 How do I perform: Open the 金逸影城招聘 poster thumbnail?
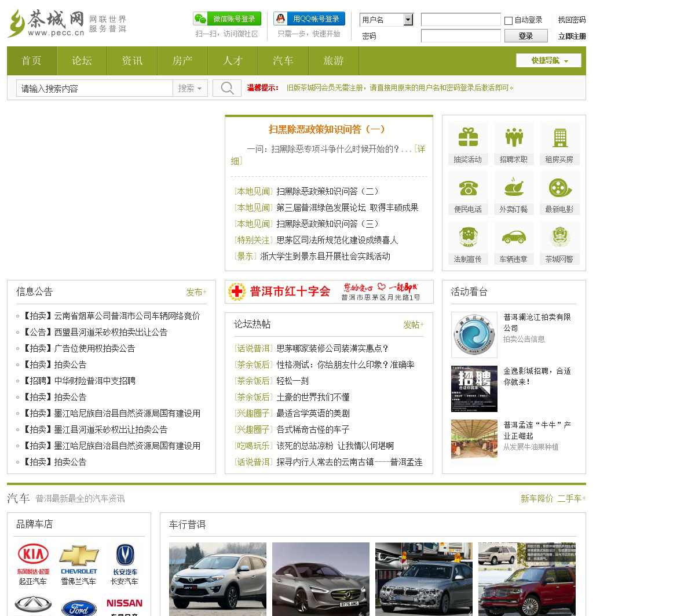pyautogui.click(x=474, y=389)
